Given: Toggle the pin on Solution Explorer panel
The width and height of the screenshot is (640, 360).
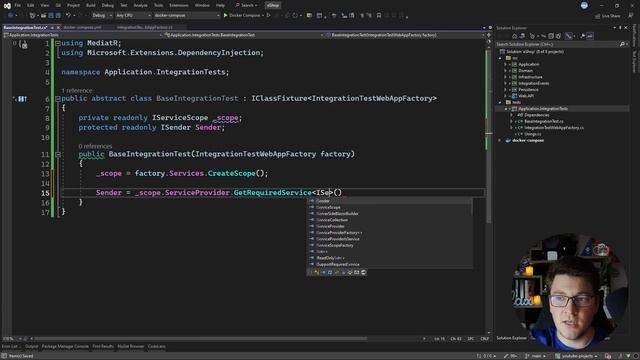Looking at the screenshot, I should [x=620, y=28].
